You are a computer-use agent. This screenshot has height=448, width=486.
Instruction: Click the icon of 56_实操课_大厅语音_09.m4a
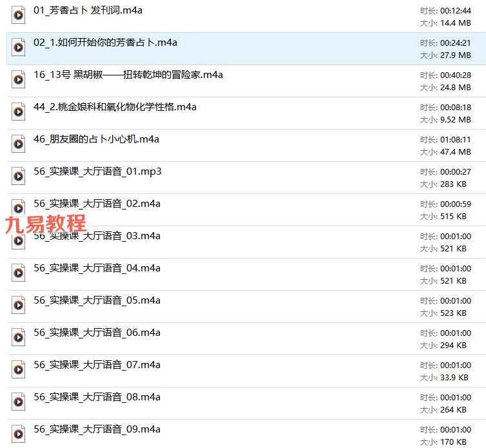[x=18, y=434]
